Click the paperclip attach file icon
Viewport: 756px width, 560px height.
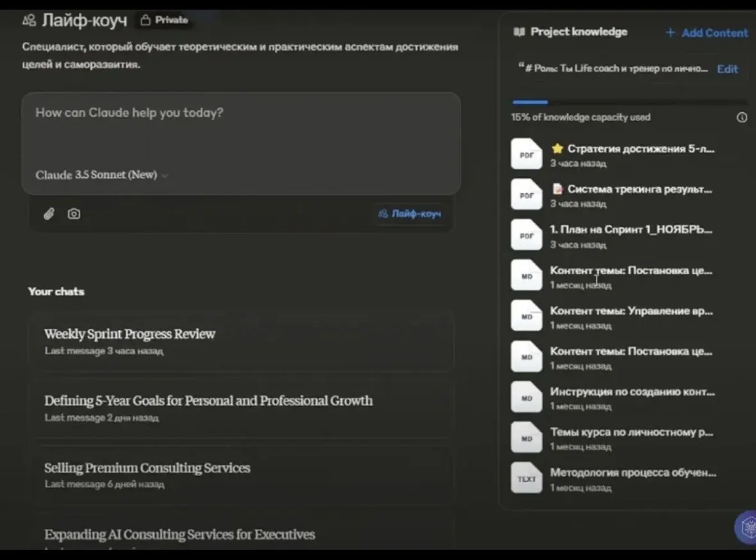[49, 213]
